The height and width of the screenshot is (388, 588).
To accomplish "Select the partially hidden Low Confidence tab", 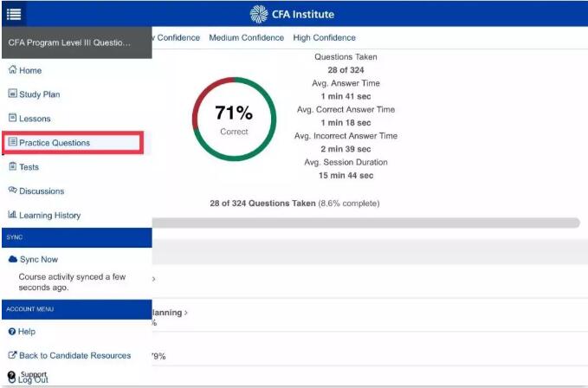I will (x=177, y=38).
